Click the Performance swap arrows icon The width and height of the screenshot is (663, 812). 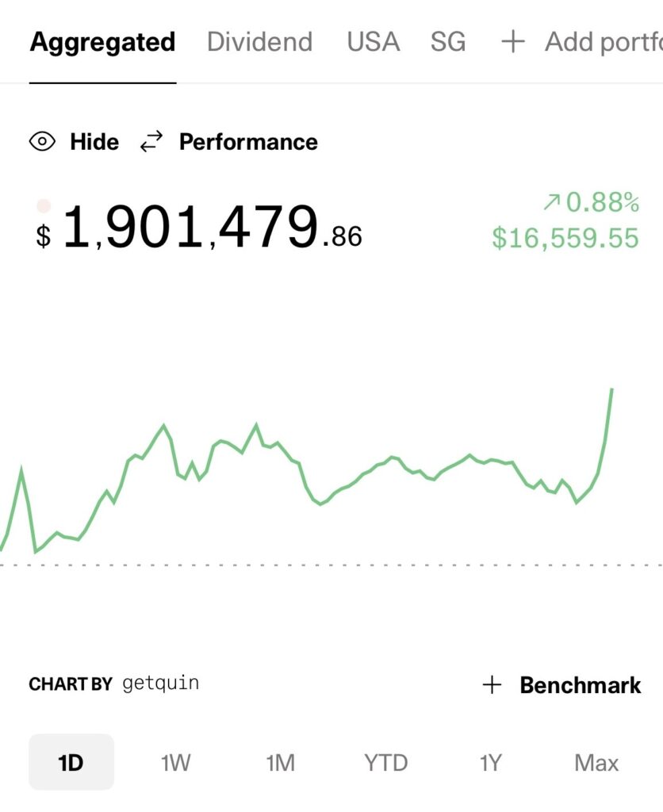click(151, 142)
